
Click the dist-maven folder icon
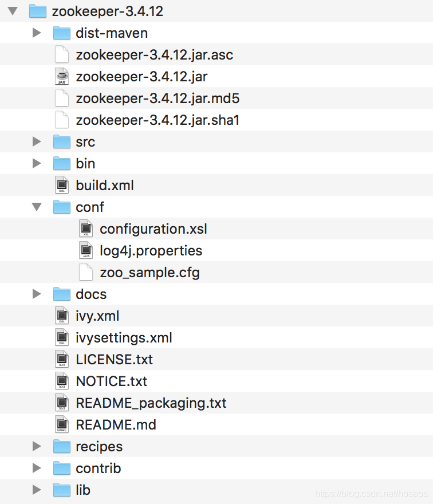(61, 33)
